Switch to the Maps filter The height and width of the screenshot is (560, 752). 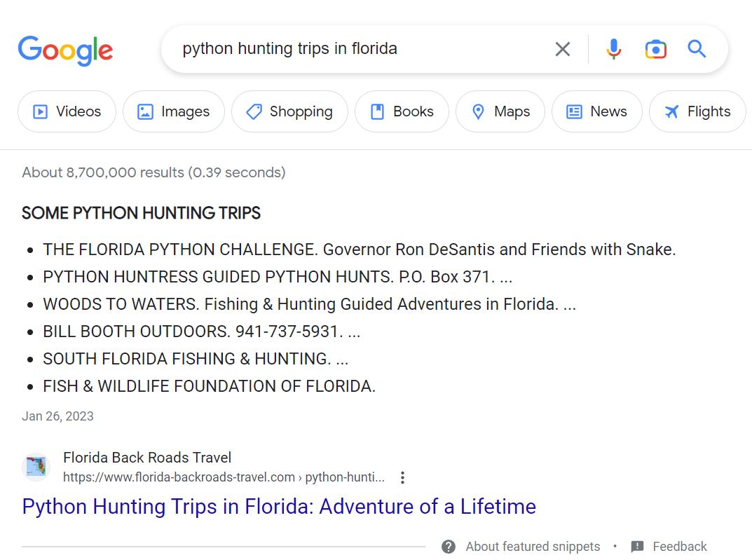(x=500, y=111)
